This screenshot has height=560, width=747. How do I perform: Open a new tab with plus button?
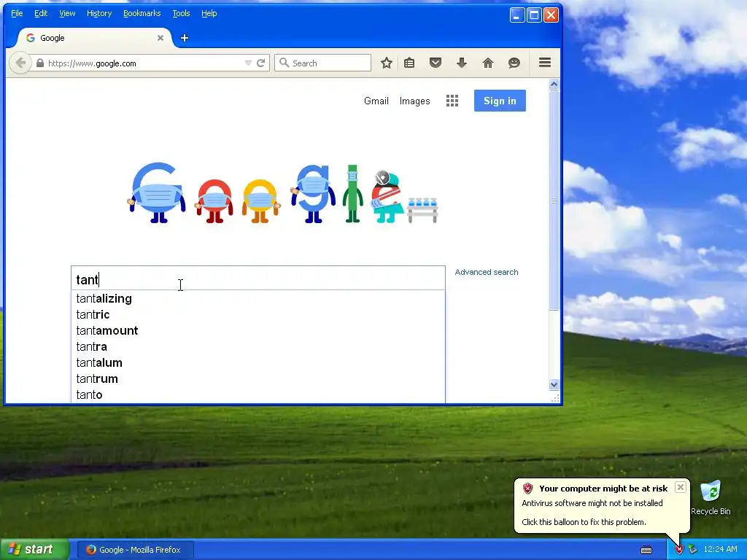[185, 38]
